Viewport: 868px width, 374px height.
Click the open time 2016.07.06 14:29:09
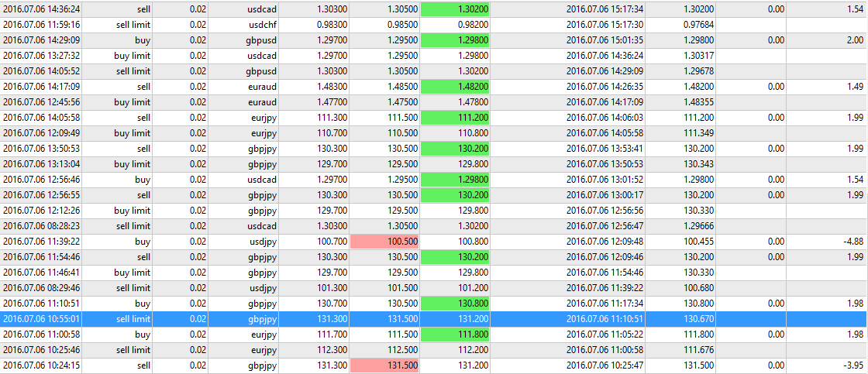pos(42,40)
